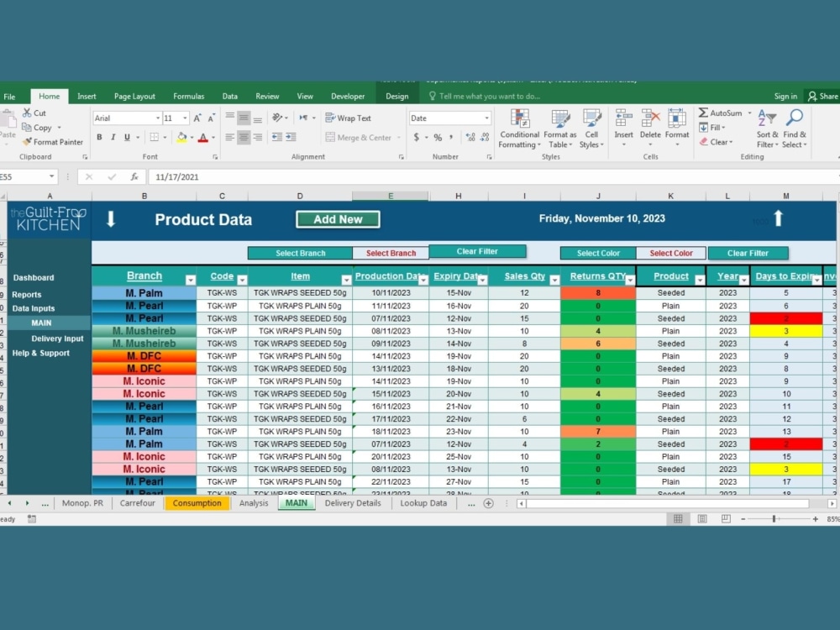The height and width of the screenshot is (630, 840).
Task: Enable Wrap Text for the cell
Action: point(348,118)
